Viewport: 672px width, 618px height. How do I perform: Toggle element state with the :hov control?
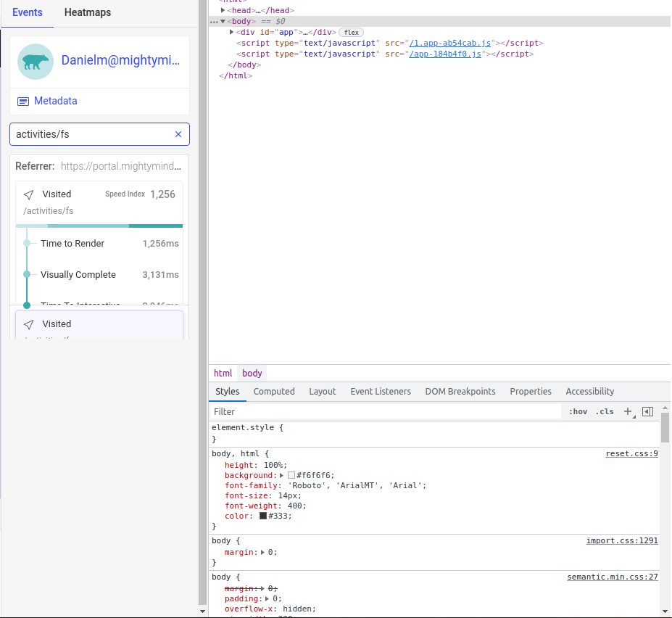tap(578, 411)
